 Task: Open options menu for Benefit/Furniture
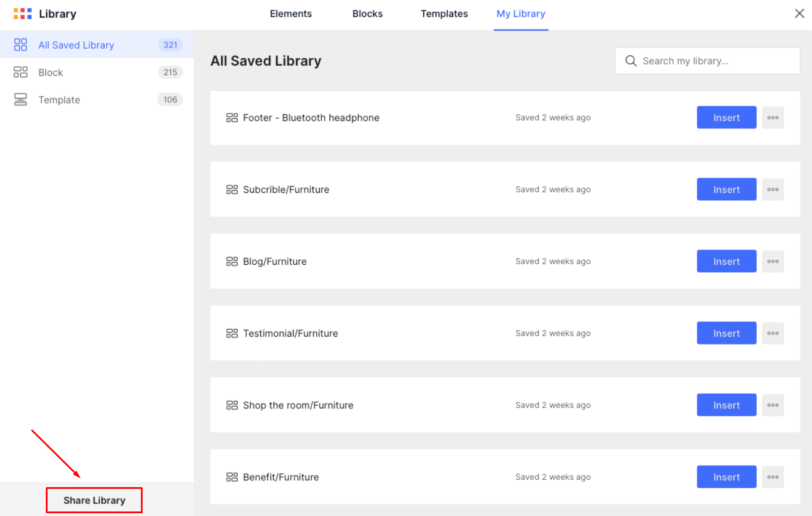[772, 476]
